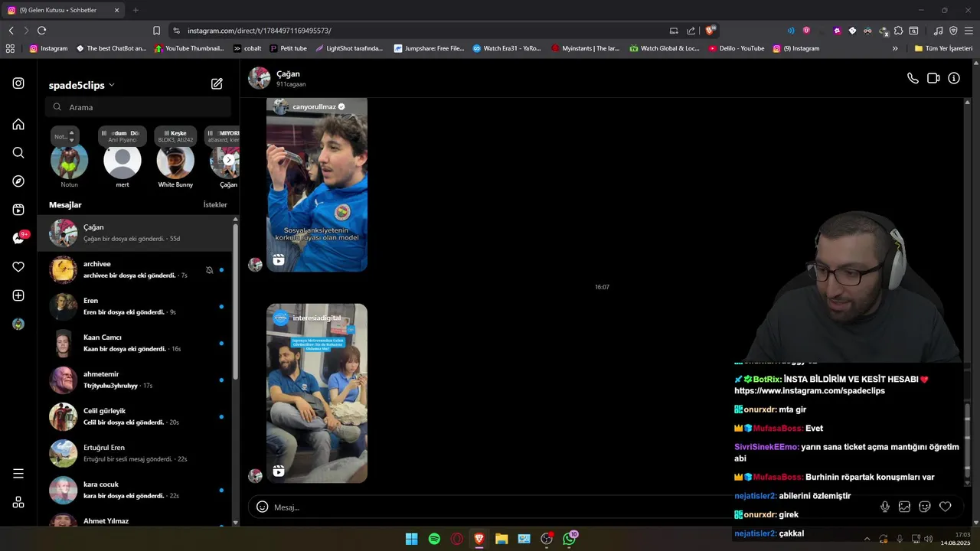Viewport: 980px width, 551px height.
Task: Expand the spade5clips account switcher
Action: click(82, 85)
